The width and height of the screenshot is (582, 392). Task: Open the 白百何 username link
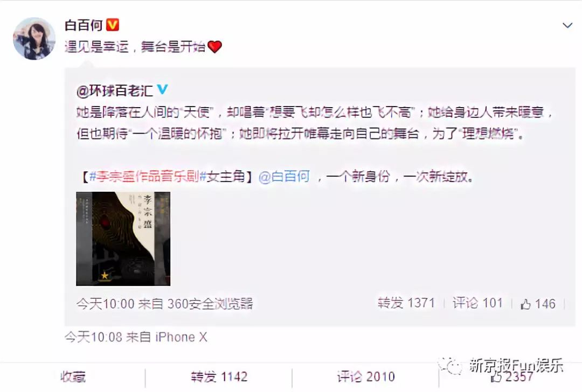coord(84,25)
